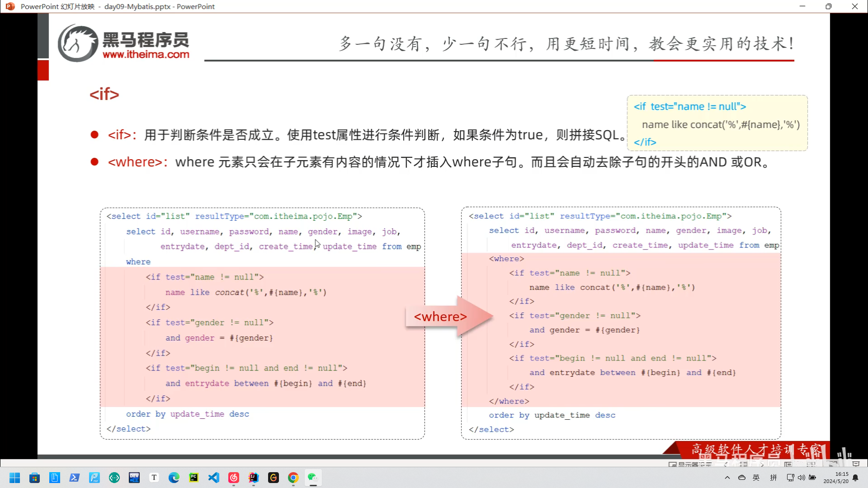Click right panel '<where>' opening tag
Viewport: 868px width, 488px height.
506,259
